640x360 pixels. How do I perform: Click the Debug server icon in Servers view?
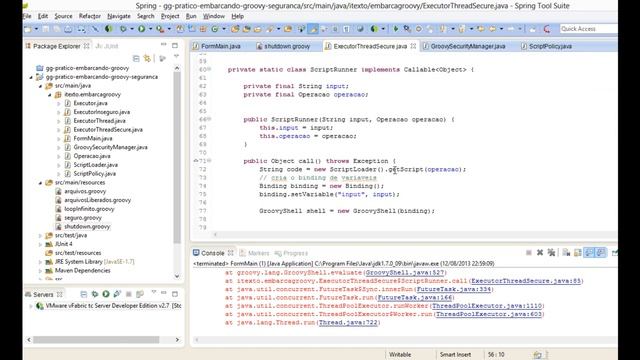point(95,294)
